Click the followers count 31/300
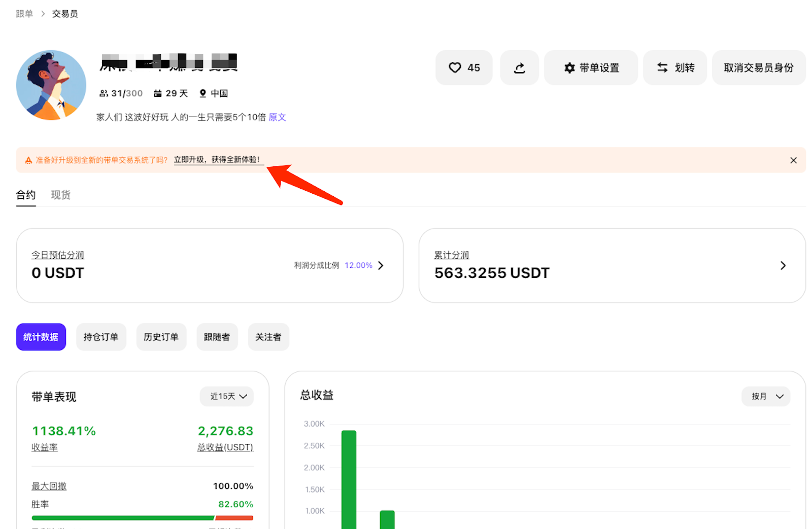 coord(121,93)
